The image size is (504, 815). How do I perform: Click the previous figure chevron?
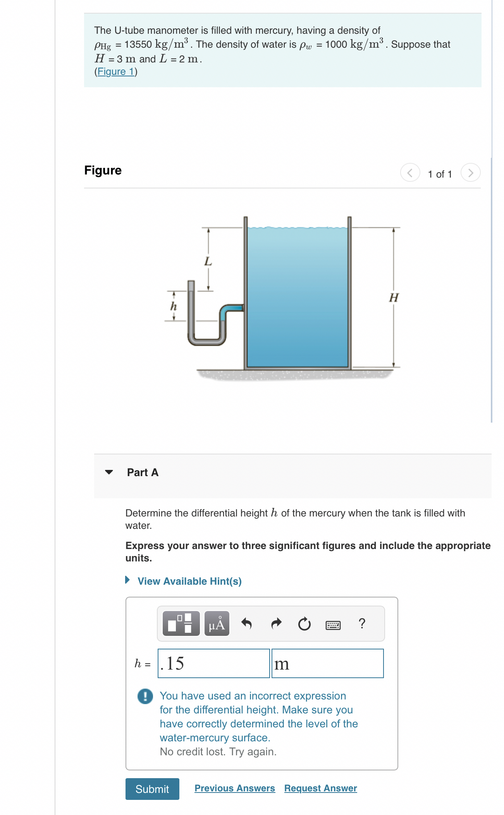pyautogui.click(x=409, y=173)
